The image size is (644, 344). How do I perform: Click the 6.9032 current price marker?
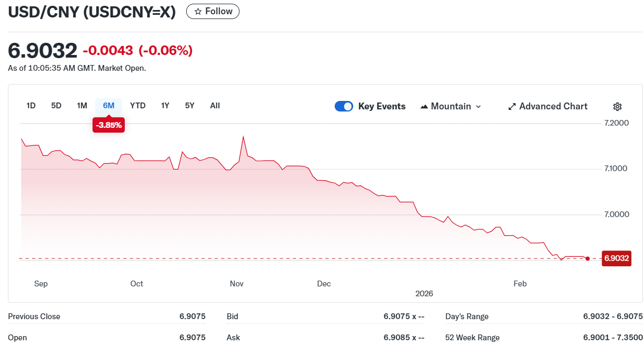(x=617, y=258)
